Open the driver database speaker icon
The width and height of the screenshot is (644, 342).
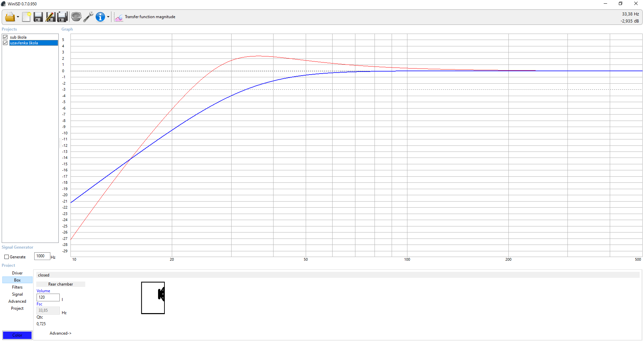coord(76,17)
